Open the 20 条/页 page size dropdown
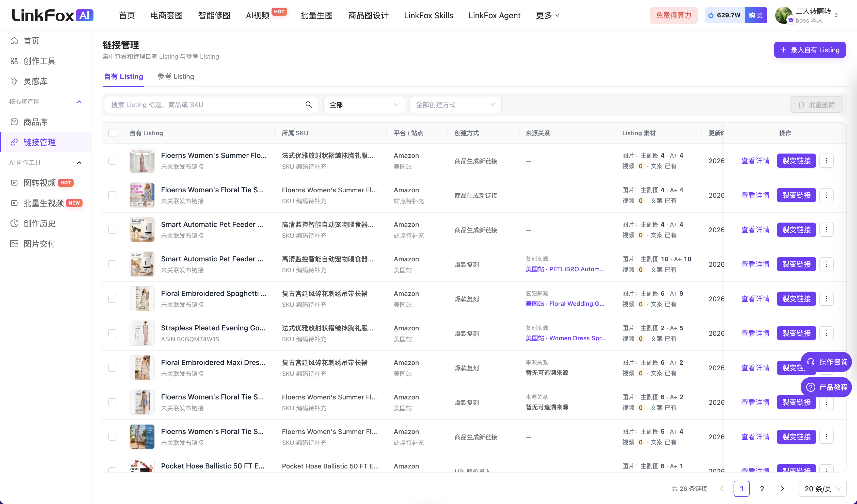Screen dimensions: 857x504 click(x=822, y=489)
